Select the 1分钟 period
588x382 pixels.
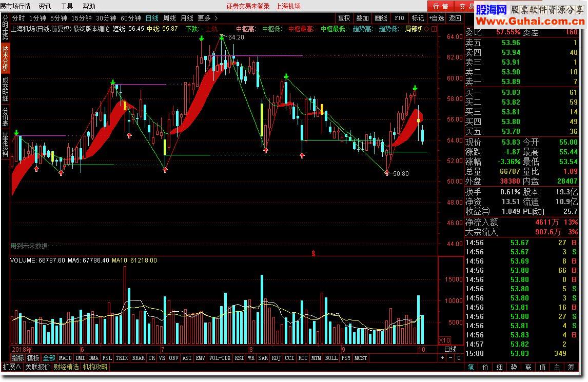tap(37, 18)
